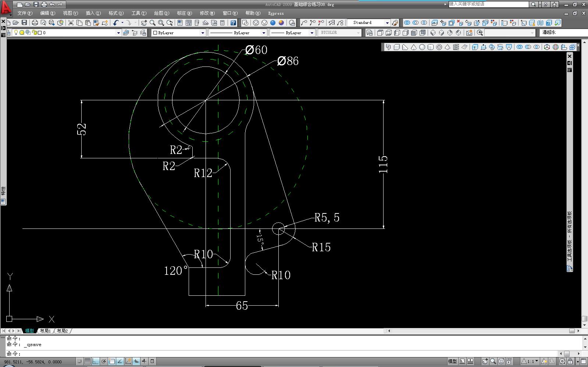Select the Cone tool in Modeling toolbar
Image resolution: width=588 pixels, height=367 pixels.
[414, 47]
